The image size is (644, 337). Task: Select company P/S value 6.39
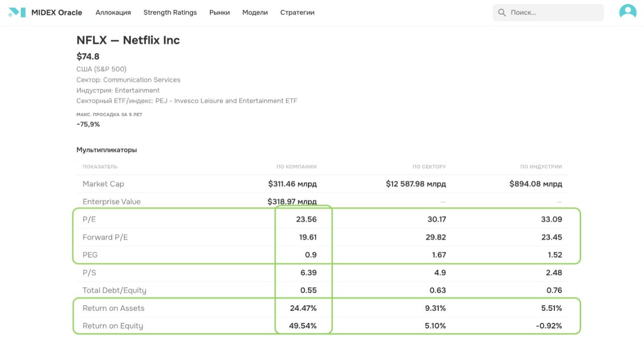tap(308, 273)
